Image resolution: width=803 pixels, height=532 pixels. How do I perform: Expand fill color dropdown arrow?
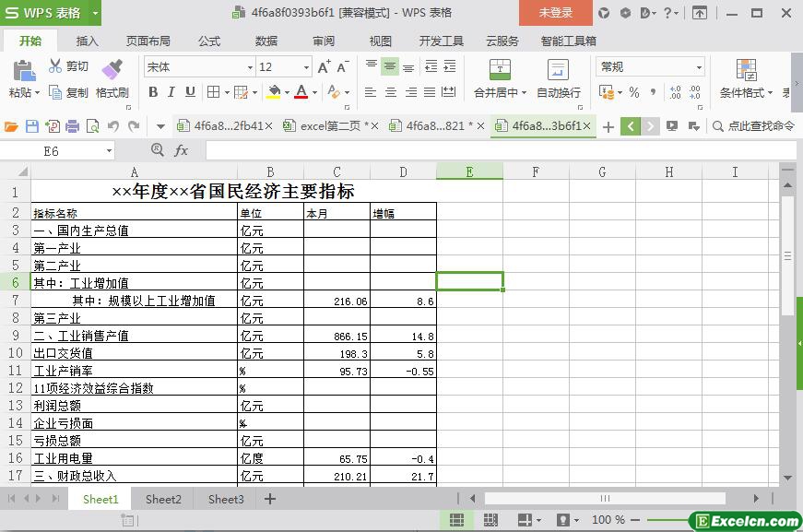[288, 93]
